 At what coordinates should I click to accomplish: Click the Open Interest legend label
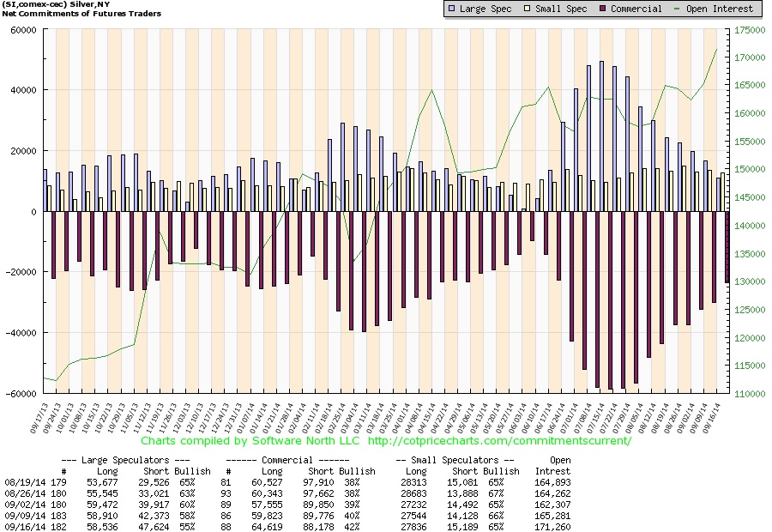click(x=720, y=9)
